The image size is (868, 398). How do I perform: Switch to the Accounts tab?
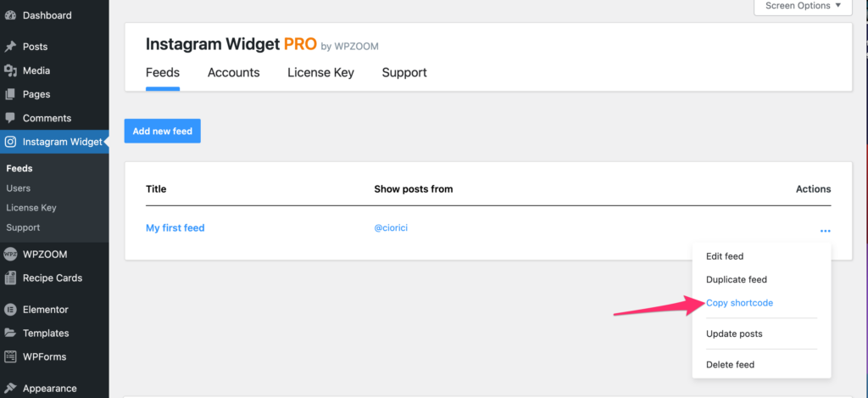(234, 73)
